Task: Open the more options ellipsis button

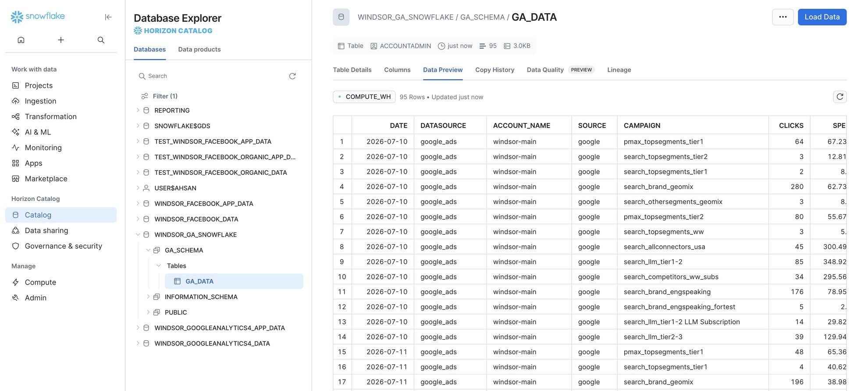Action: (783, 17)
